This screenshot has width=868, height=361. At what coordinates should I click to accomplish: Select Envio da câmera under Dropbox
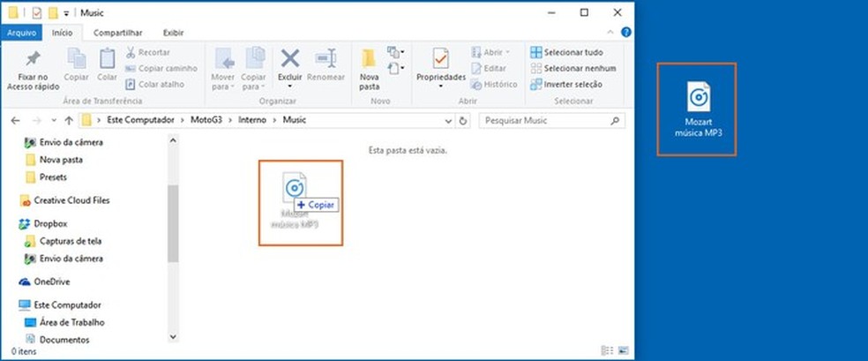pyautogui.click(x=64, y=259)
